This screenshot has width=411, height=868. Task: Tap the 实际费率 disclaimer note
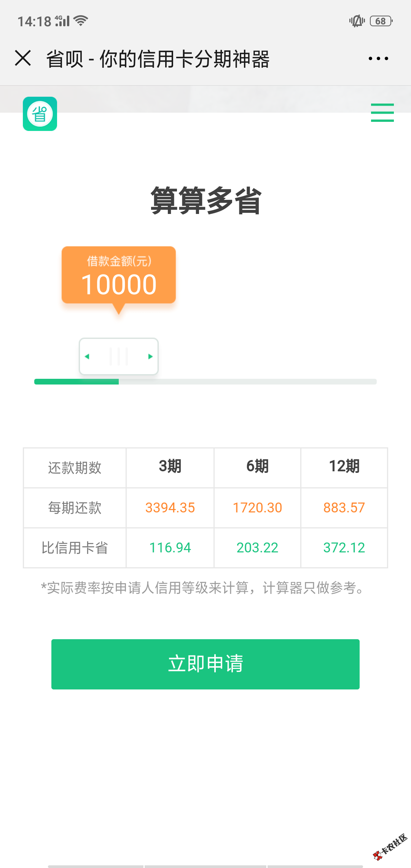click(203, 588)
